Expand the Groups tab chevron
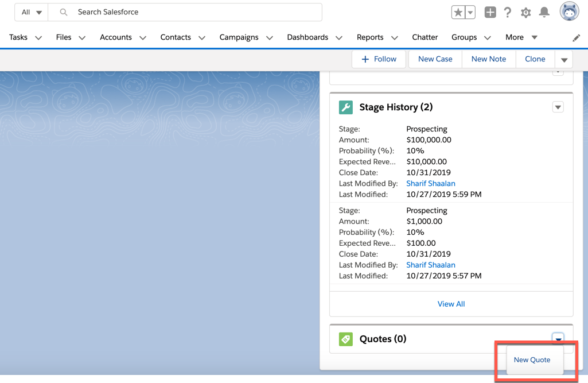Viewport: 588px width, 383px height. coord(488,37)
